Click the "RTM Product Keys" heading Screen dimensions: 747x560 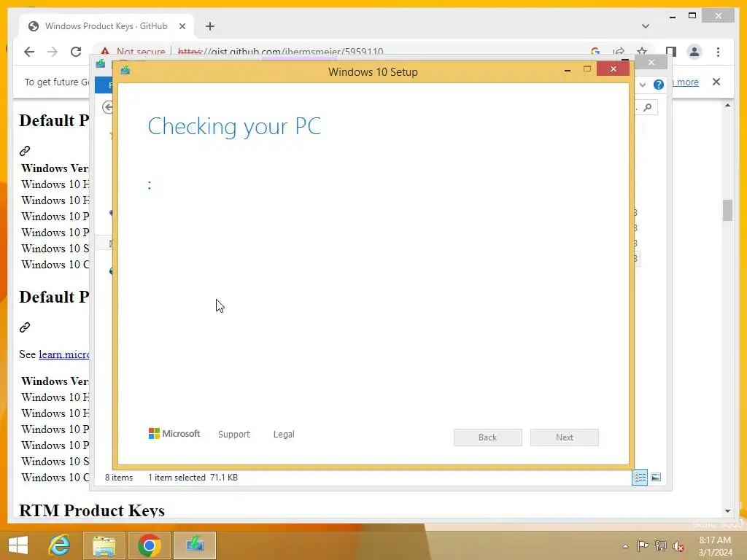(x=92, y=510)
